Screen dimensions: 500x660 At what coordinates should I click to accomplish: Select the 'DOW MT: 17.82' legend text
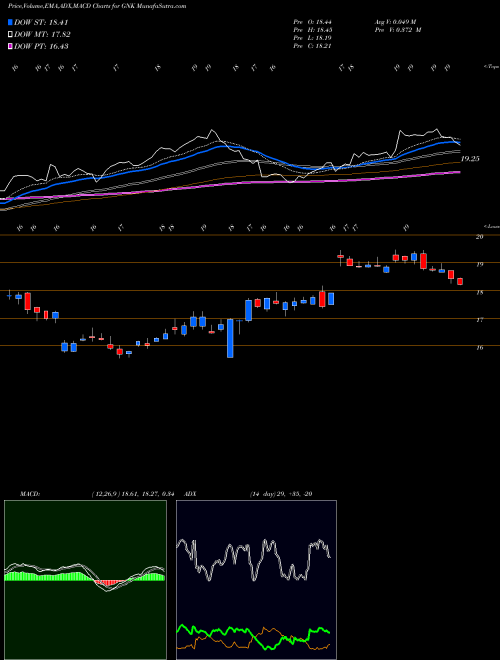click(x=42, y=35)
